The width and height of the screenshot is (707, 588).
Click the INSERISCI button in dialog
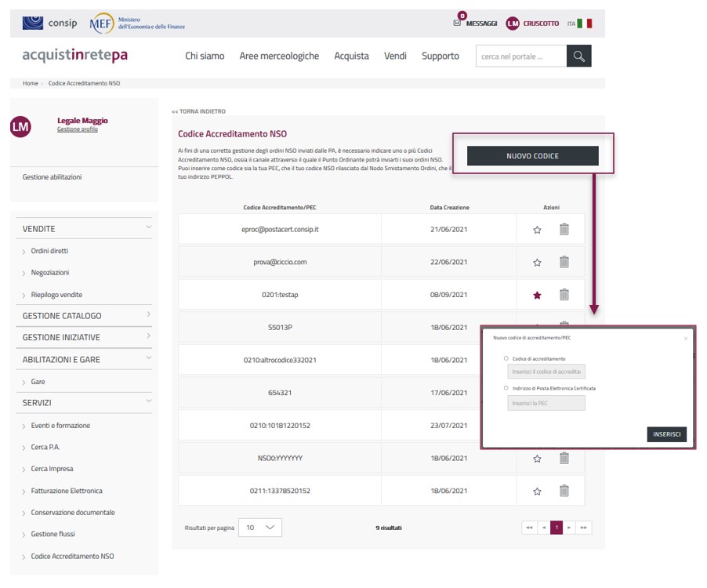666,434
